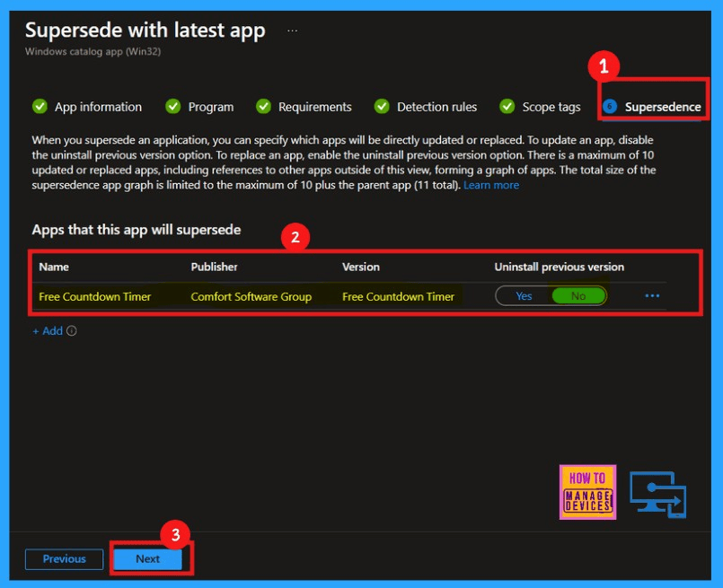Viewport: 723px width, 588px height.
Task: Click the remote desktop monitor icon
Action: 657,494
